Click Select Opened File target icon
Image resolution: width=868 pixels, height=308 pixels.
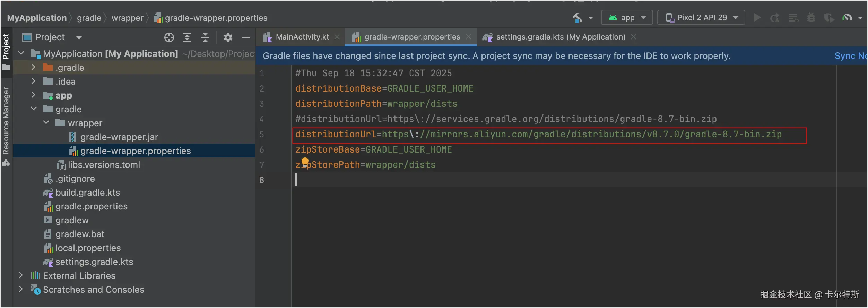click(169, 37)
